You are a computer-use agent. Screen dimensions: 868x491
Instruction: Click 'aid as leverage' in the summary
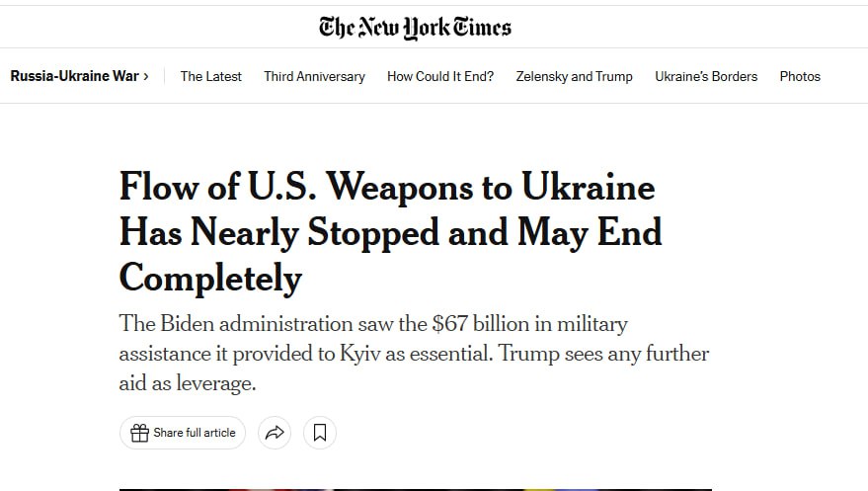click(x=188, y=383)
